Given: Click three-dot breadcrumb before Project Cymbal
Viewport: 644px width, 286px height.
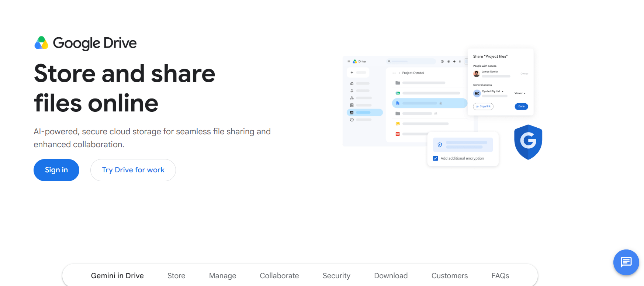Looking at the screenshot, I should click(394, 73).
